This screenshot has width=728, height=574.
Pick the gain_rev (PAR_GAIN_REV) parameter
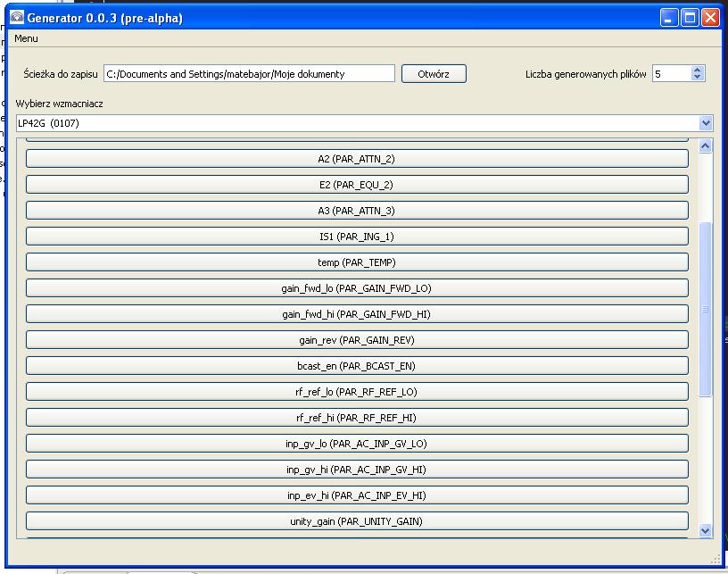357,340
